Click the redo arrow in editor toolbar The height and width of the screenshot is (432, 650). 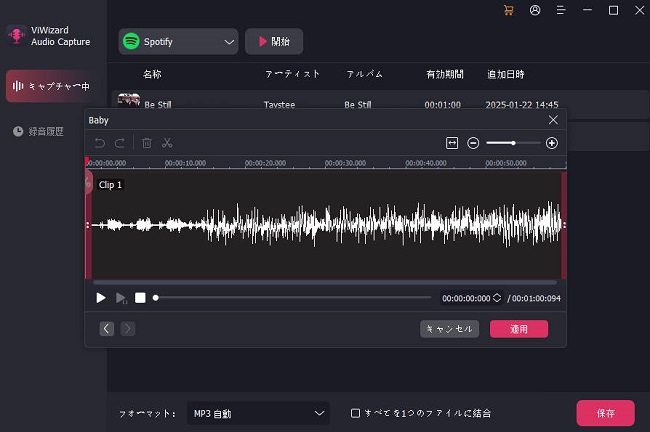pos(120,143)
